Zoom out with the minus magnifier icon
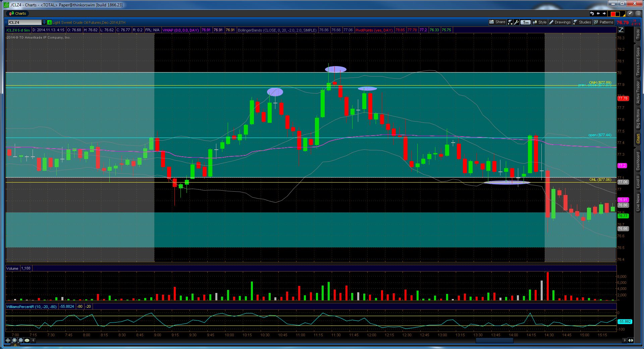644x349 pixels. tap(21, 340)
